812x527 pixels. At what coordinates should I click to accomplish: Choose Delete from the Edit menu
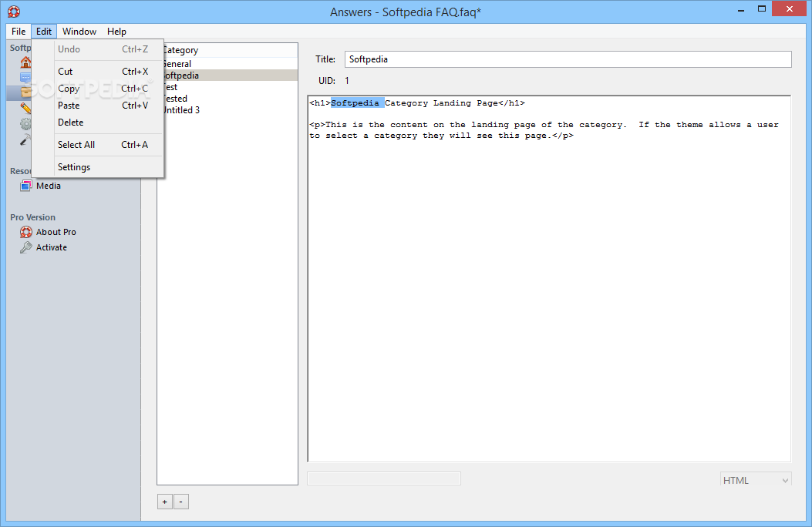[x=98, y=123]
